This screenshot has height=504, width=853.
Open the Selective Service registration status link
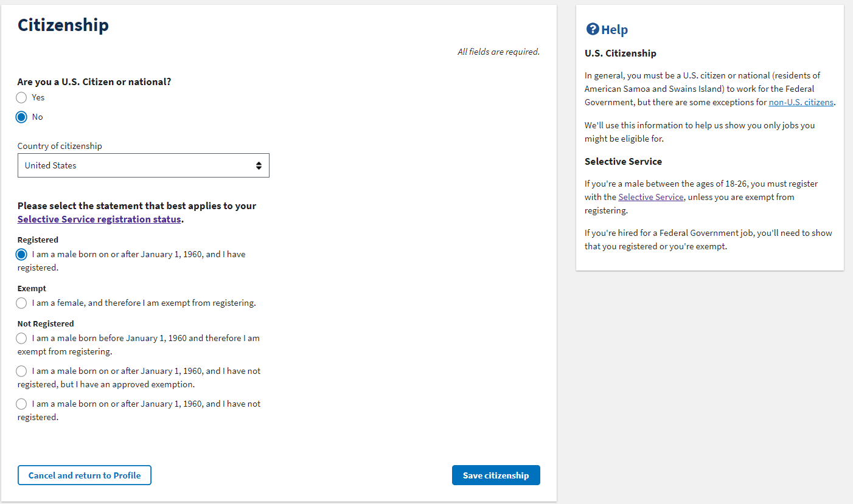(99, 219)
